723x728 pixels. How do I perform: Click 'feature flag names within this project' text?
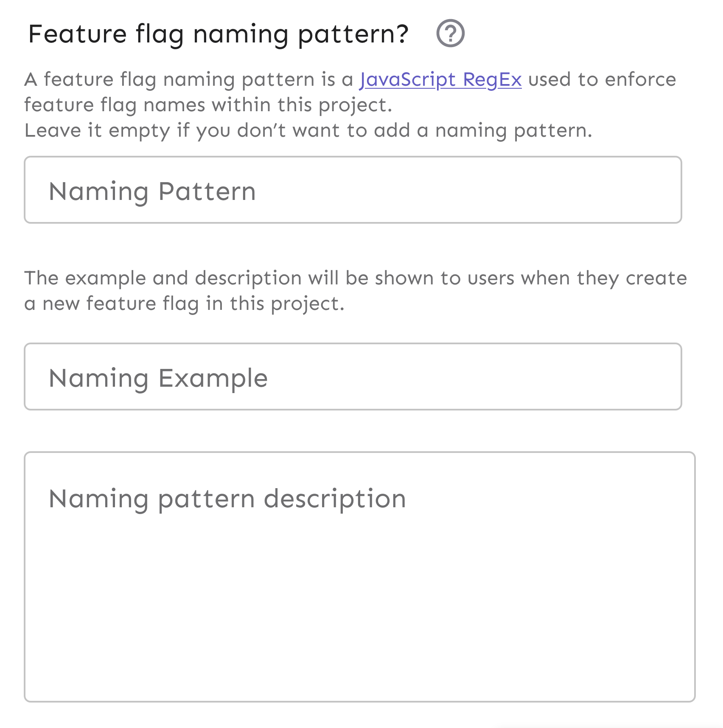pyautogui.click(x=208, y=105)
